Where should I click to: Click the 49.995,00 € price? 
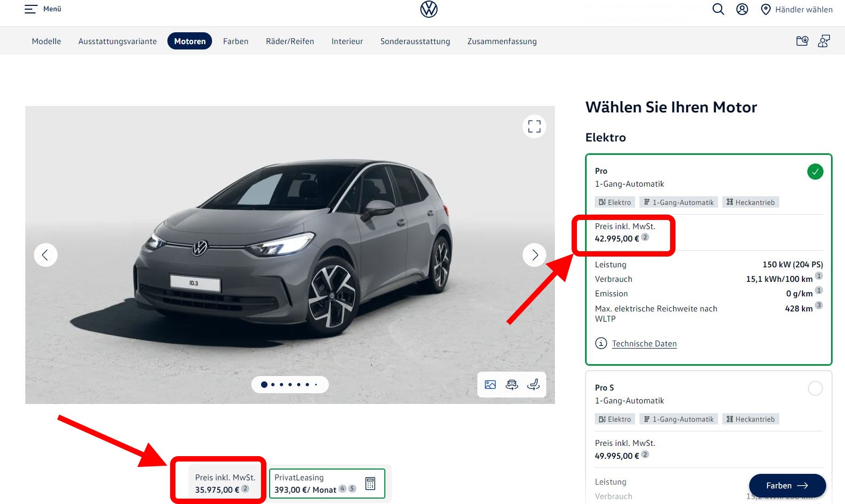[x=617, y=456]
